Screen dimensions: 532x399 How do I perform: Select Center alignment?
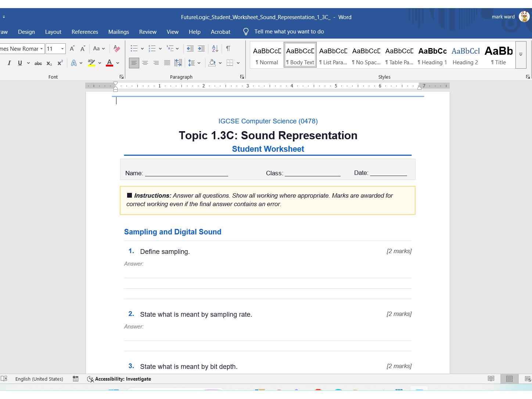pyautogui.click(x=145, y=63)
